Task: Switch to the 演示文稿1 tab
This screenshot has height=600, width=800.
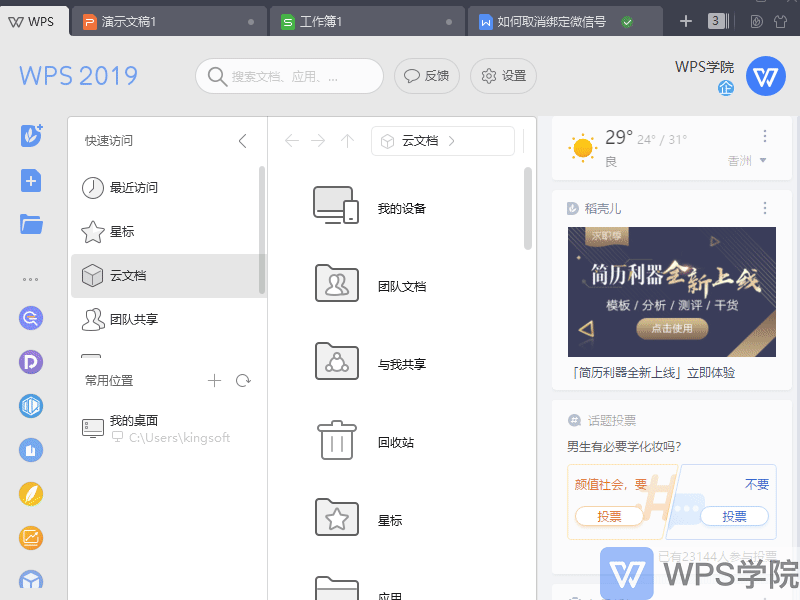Action: pos(168,21)
